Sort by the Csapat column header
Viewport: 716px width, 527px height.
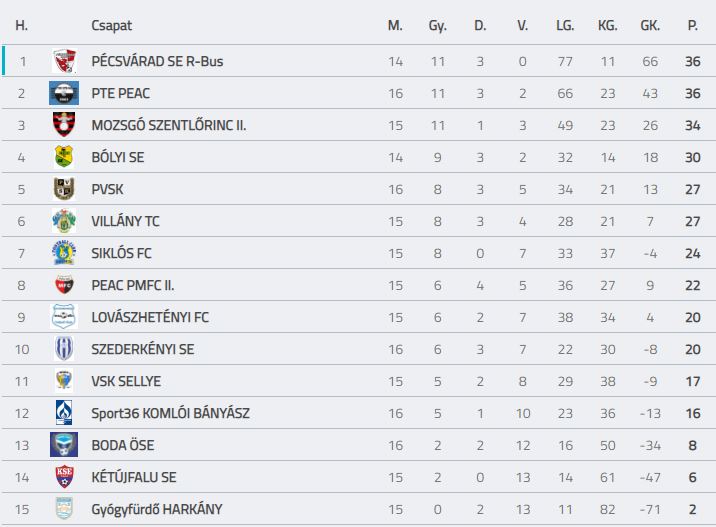click(x=111, y=26)
